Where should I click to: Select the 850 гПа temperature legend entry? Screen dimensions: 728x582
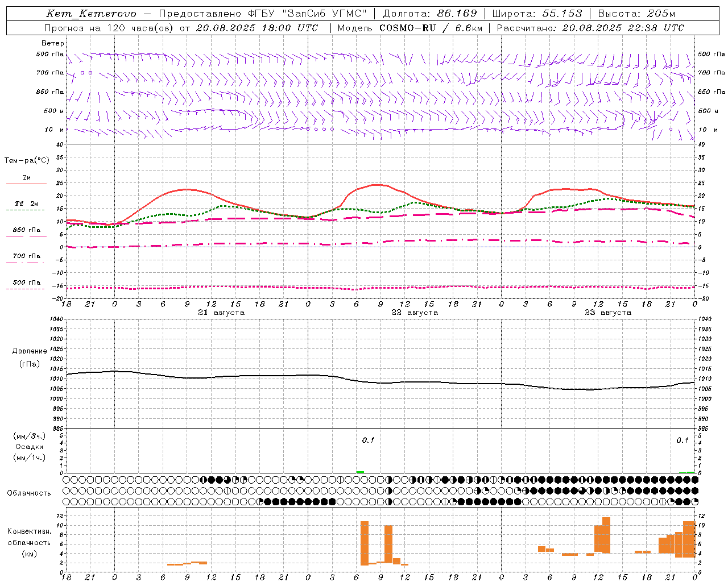26,232
